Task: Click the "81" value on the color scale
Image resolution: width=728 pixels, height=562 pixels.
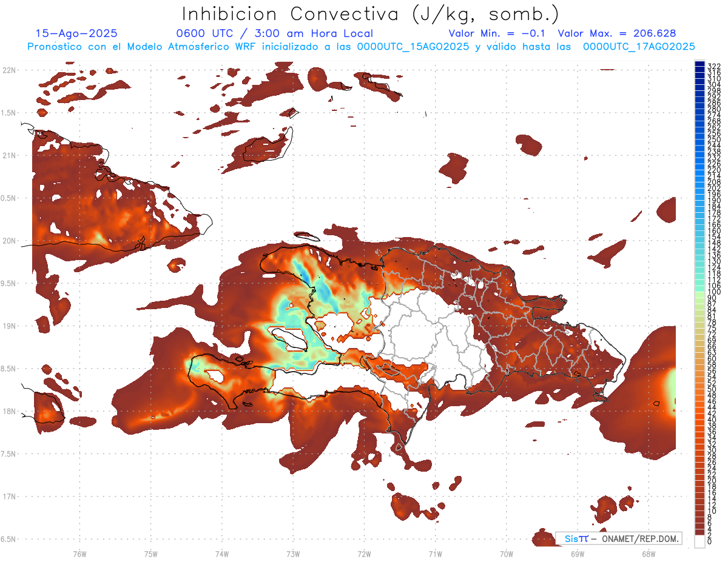Action: [x=712, y=316]
